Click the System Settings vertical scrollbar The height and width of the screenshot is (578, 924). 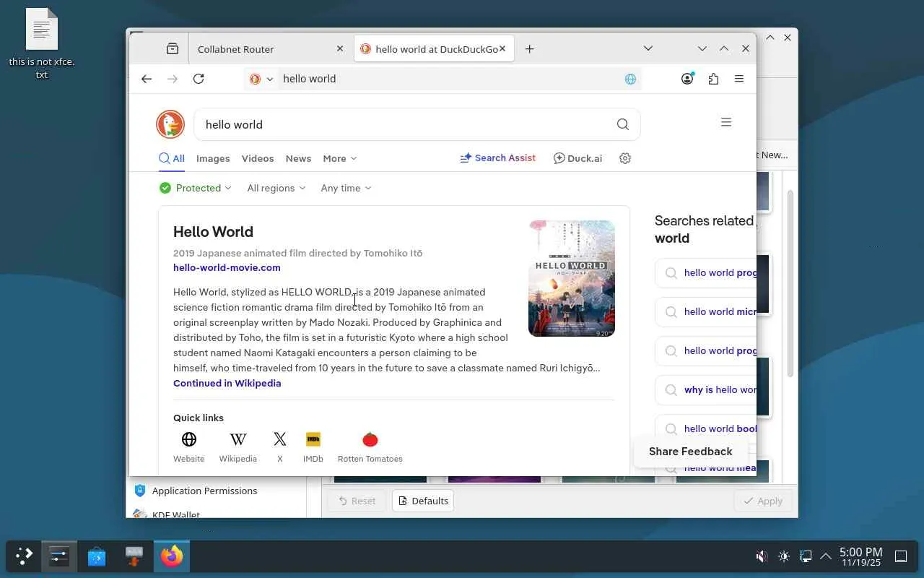[x=790, y=283]
